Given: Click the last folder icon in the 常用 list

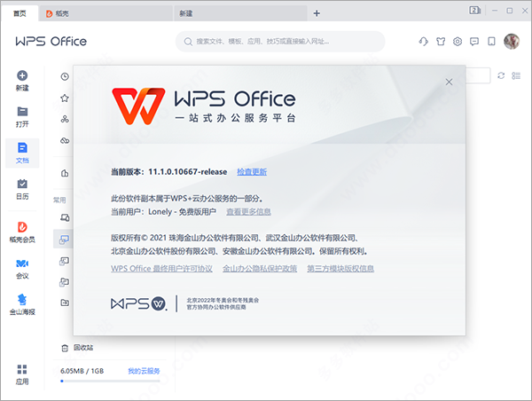Looking at the screenshot, I should pyautogui.click(x=65, y=303).
